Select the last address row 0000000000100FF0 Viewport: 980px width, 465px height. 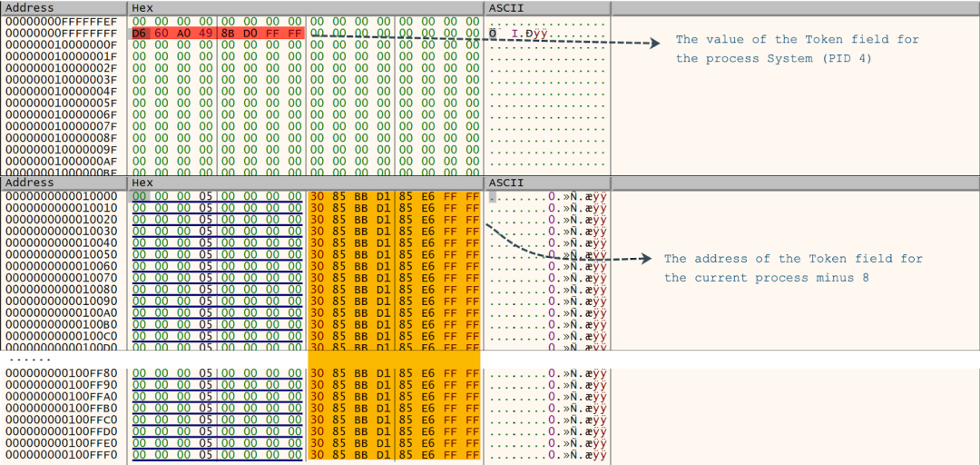tap(62, 455)
